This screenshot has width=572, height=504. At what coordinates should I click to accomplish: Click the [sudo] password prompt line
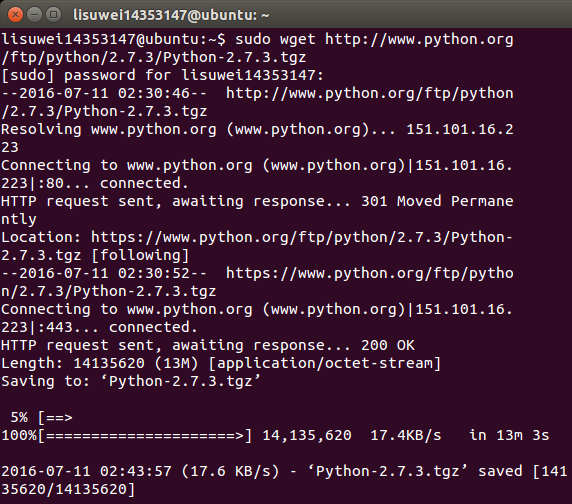click(x=162, y=75)
